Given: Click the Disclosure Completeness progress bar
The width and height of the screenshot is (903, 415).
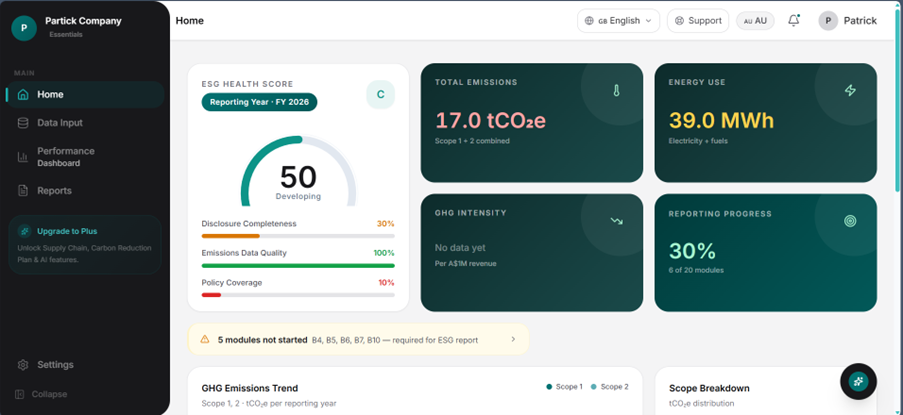Looking at the screenshot, I should click(298, 236).
